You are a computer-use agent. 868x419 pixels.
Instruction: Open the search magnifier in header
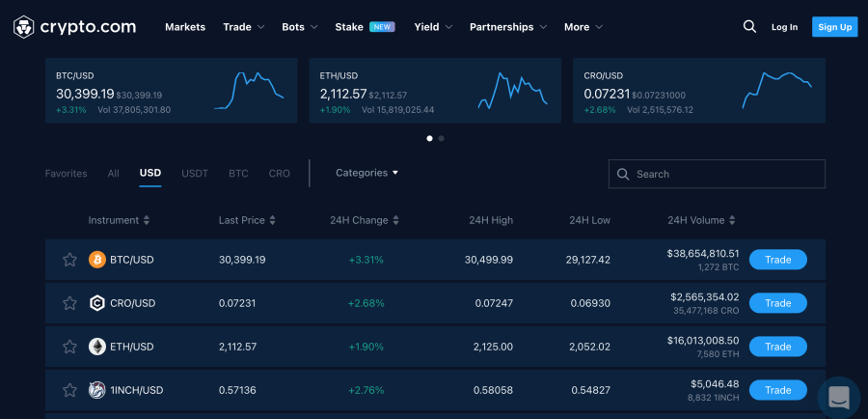(x=749, y=27)
